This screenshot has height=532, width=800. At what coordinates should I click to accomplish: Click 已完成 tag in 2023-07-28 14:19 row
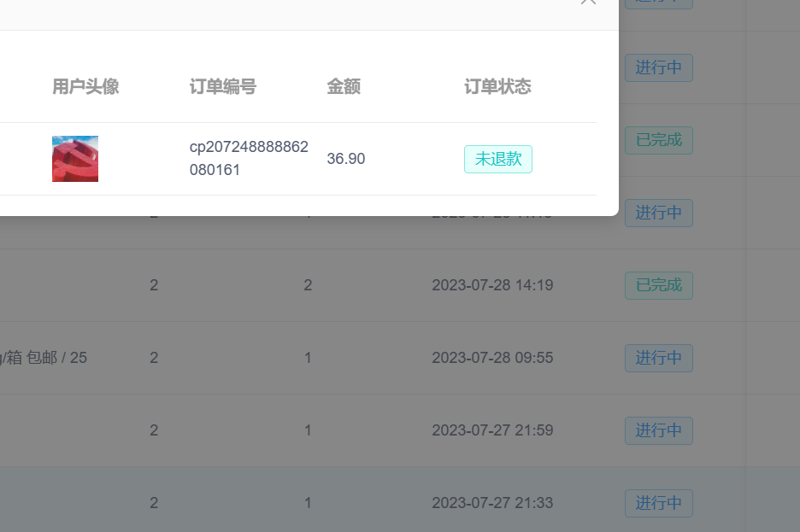(x=659, y=285)
